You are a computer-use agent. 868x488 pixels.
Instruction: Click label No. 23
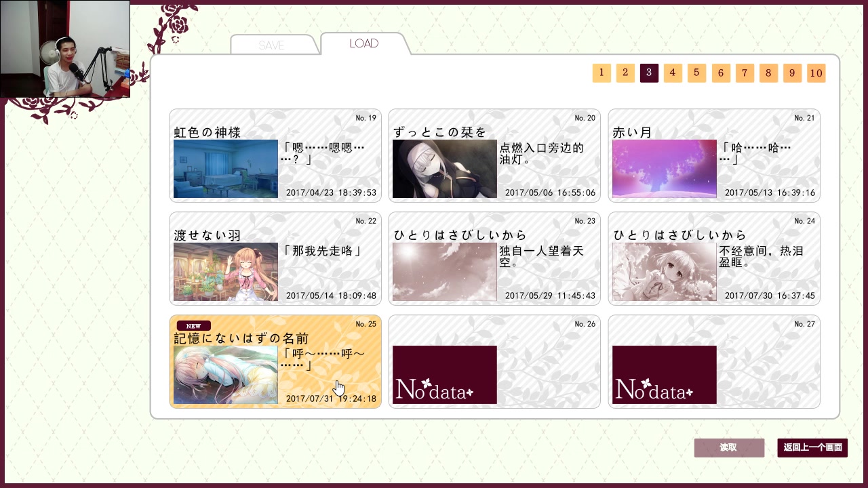pyautogui.click(x=585, y=221)
